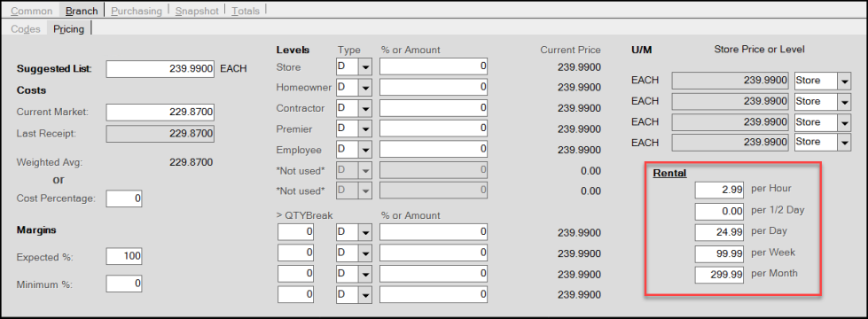Click the Last Receipt cost field

(160, 133)
